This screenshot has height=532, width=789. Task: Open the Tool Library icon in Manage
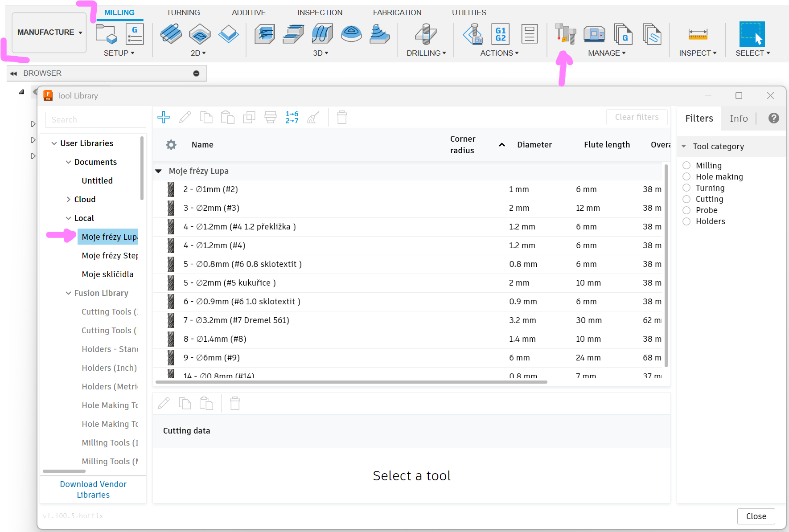565,34
